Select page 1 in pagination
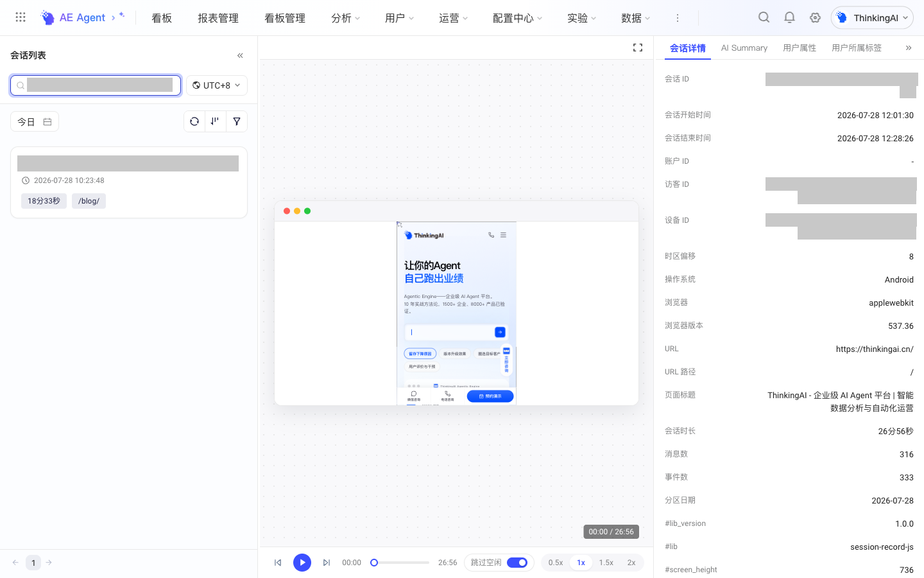 coord(33,563)
